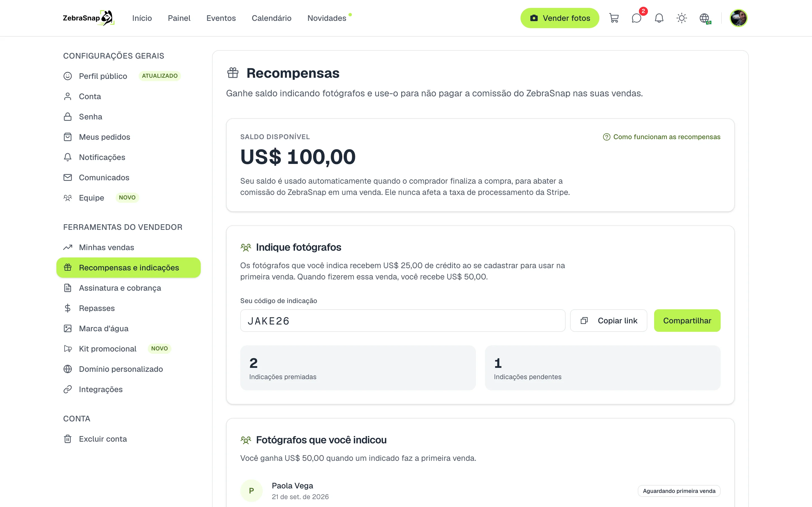
Task: Open the chat messages icon
Action: (637, 18)
